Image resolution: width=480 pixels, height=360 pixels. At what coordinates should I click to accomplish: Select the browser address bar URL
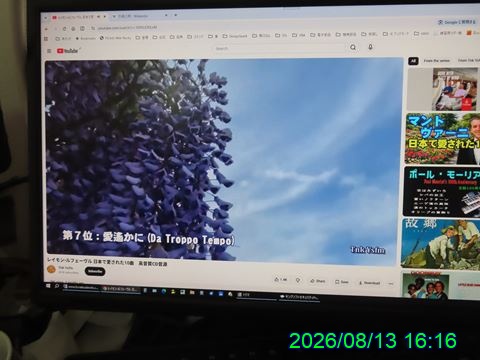(127, 28)
